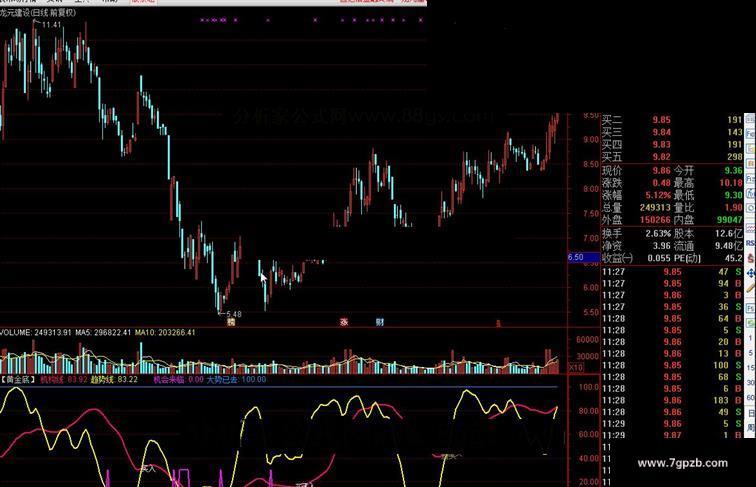Select the move-arrows tool in right toolbar

(751, 273)
